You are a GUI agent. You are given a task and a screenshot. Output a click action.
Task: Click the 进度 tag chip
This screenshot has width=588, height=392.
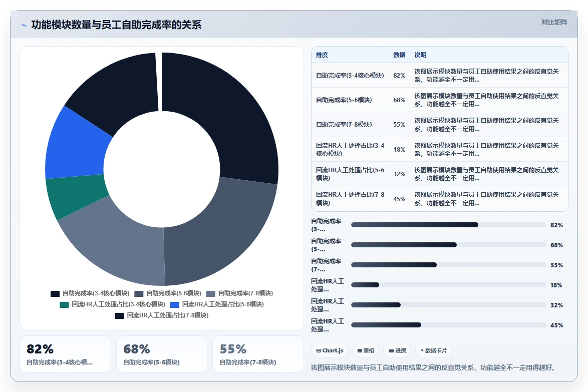pos(398,350)
